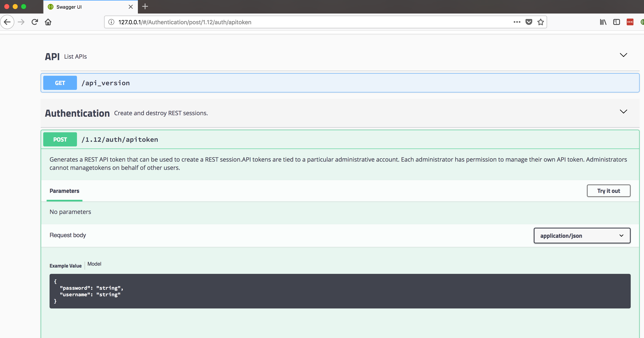
Task: Click the Try it out button
Action: coord(608,191)
